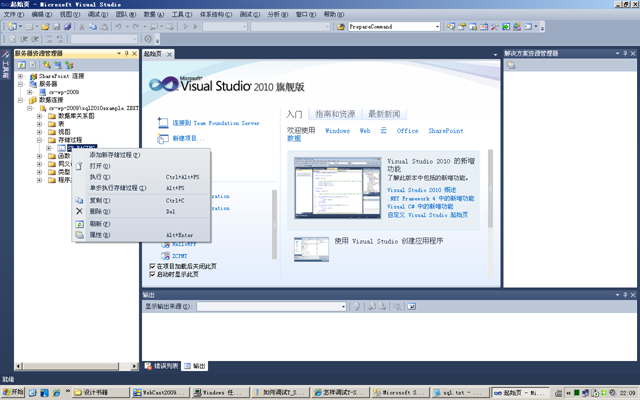Choose 'Add new stored procedure' in context menu
This screenshot has height=400, width=640.
tap(141, 155)
